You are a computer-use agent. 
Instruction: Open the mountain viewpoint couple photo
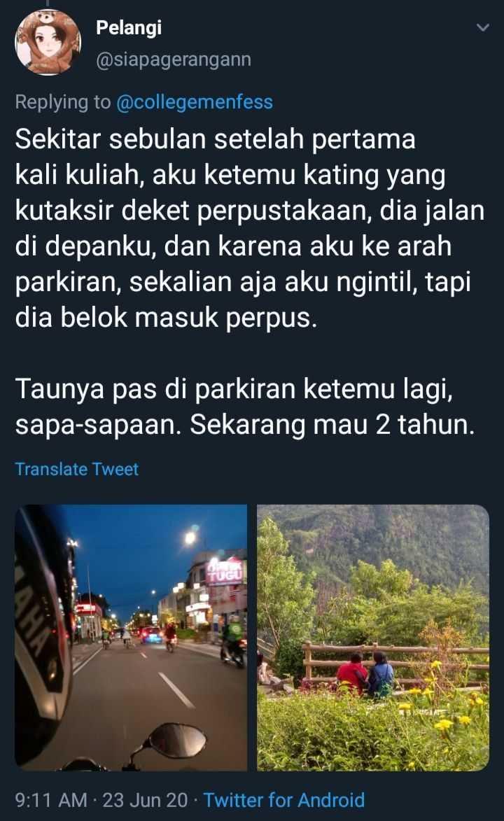coord(373,638)
